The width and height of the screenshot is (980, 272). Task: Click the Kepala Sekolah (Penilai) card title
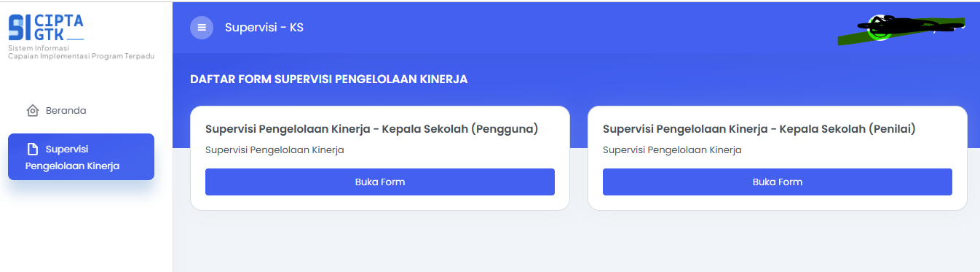tap(759, 129)
